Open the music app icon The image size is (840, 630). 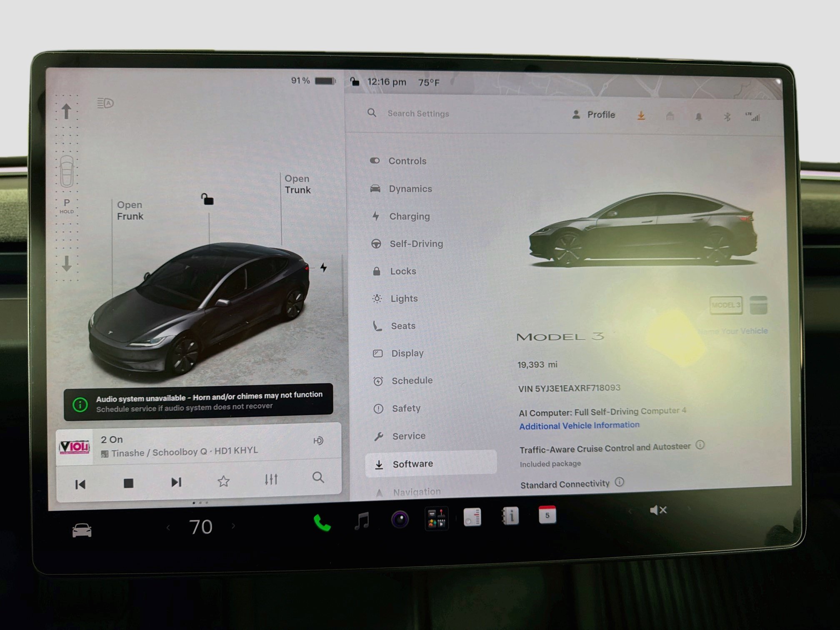coord(362,521)
